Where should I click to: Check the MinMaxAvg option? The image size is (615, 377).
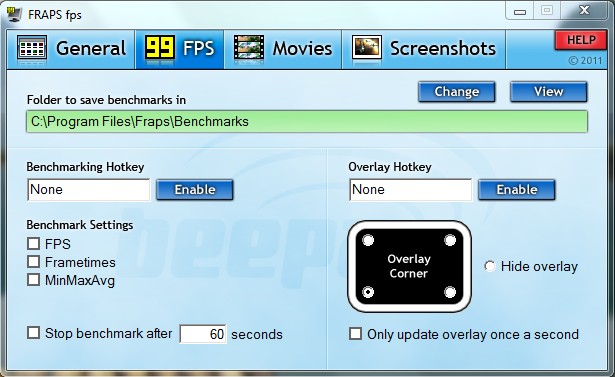pos(34,280)
